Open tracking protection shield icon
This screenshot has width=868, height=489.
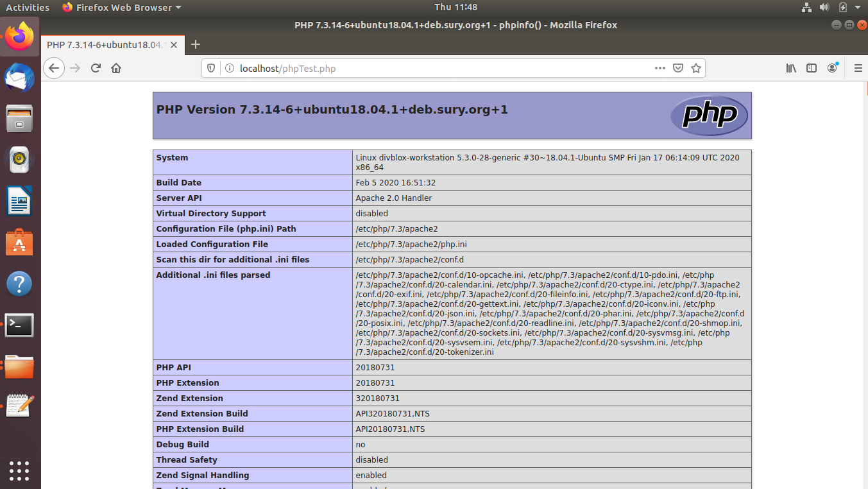coord(212,69)
